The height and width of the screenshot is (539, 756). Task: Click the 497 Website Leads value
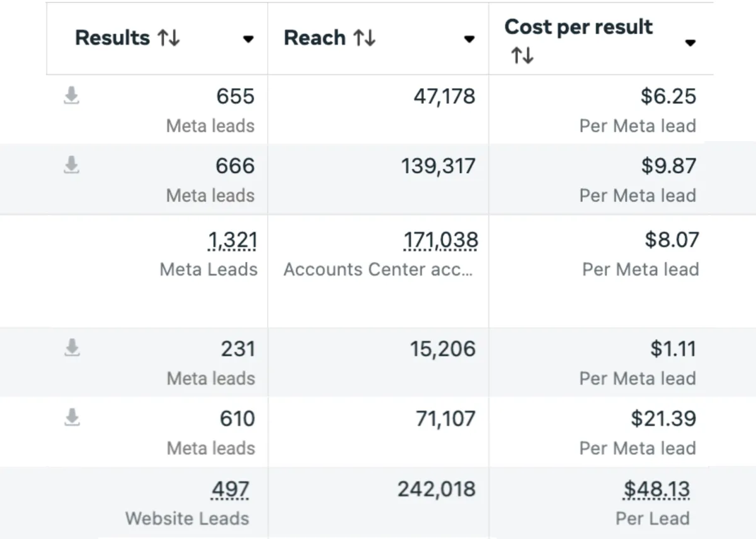[230, 489]
